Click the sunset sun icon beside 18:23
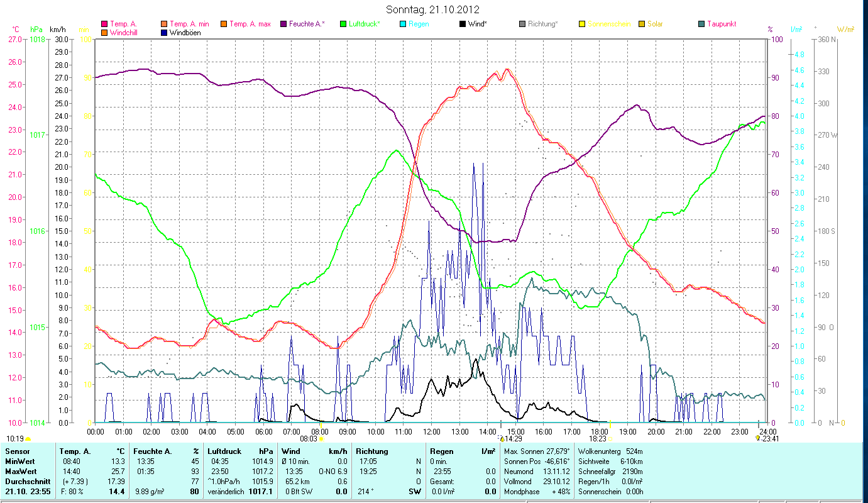This screenshot has height=503, width=868. [x=610, y=439]
